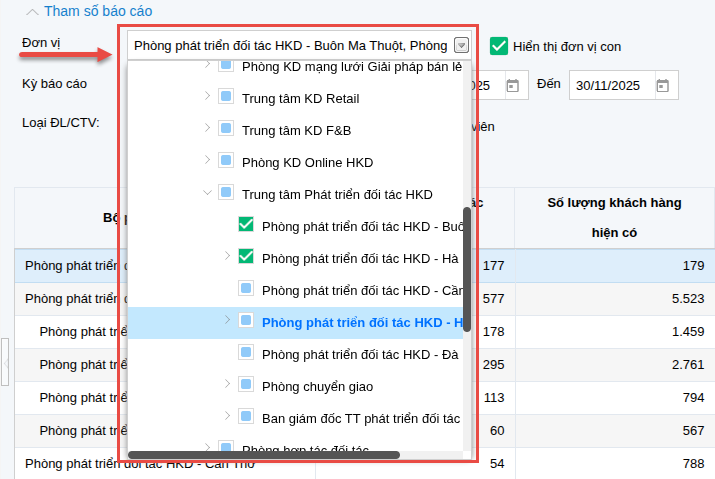Open the end date calendar icon
The image size is (715, 479).
point(662,86)
